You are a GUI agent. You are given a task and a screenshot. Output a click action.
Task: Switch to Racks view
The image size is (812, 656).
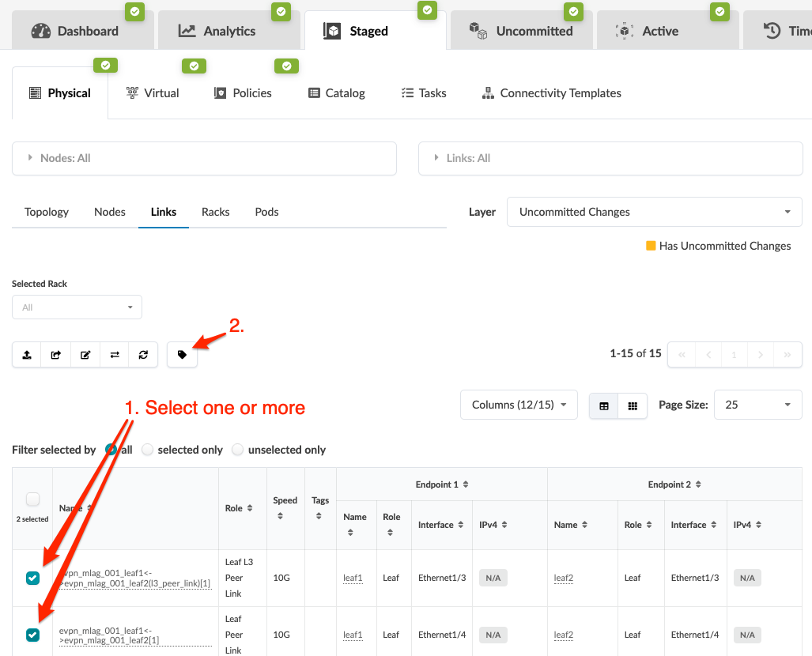coord(215,212)
